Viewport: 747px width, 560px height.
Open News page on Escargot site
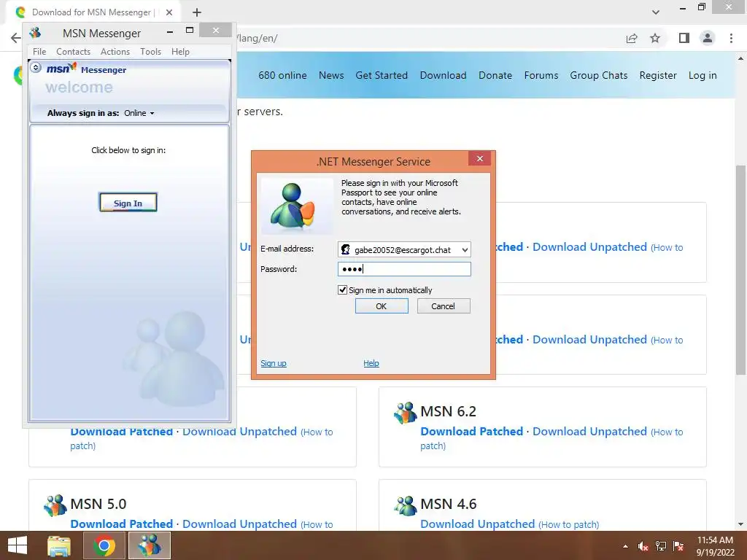click(x=331, y=75)
